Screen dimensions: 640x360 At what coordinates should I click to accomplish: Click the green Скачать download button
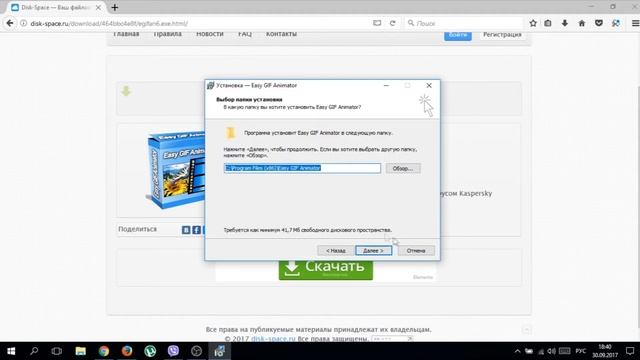(326, 269)
